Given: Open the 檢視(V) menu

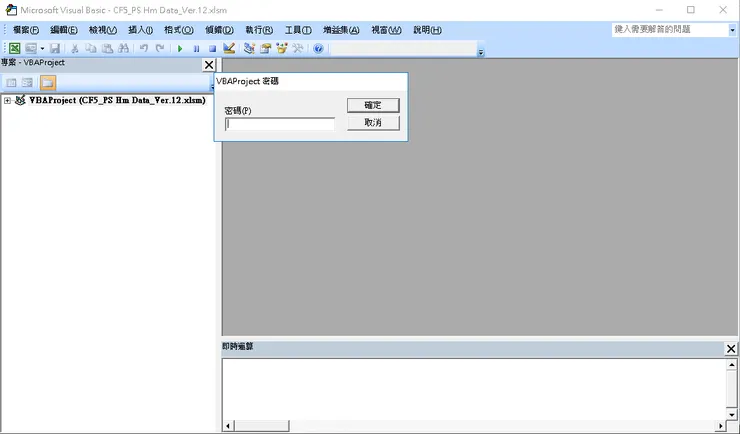Looking at the screenshot, I should pos(103,30).
